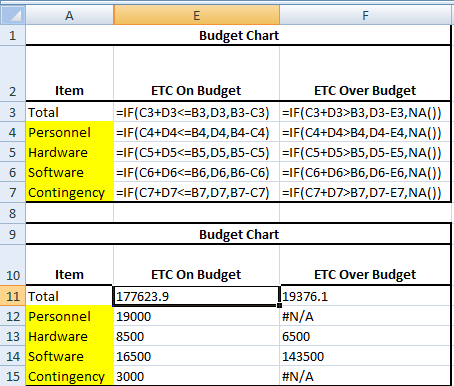Select the Contingency cell in row 7
This screenshot has height=386, width=454.
coord(69,192)
